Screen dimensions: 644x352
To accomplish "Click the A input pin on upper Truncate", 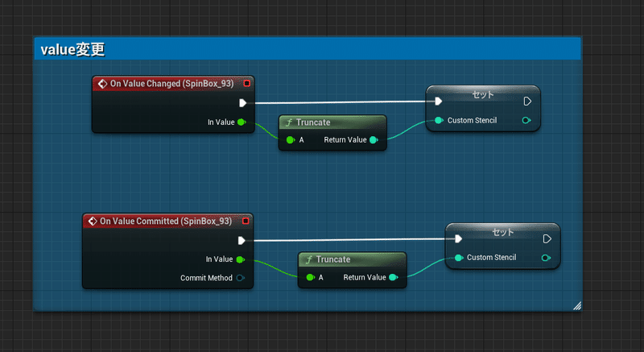I will (291, 139).
